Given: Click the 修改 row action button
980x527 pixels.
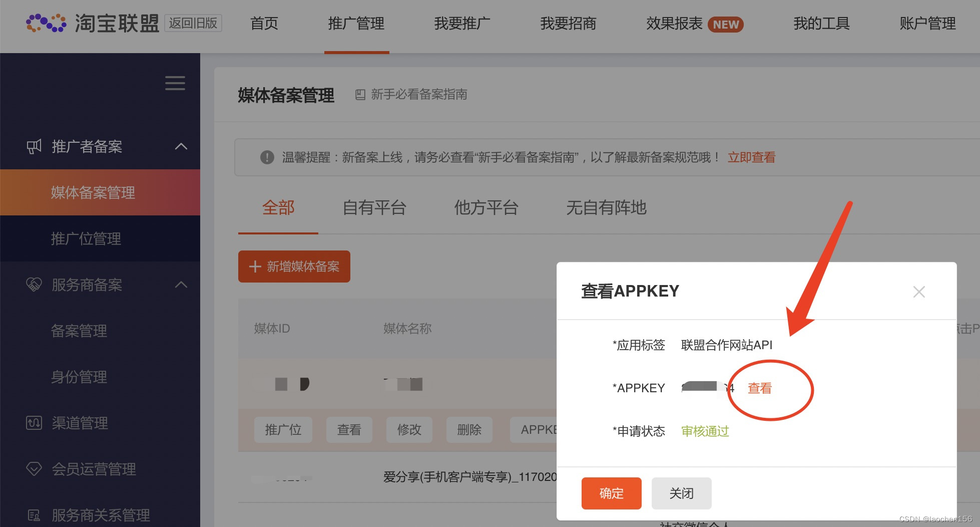Looking at the screenshot, I should pos(409,430).
